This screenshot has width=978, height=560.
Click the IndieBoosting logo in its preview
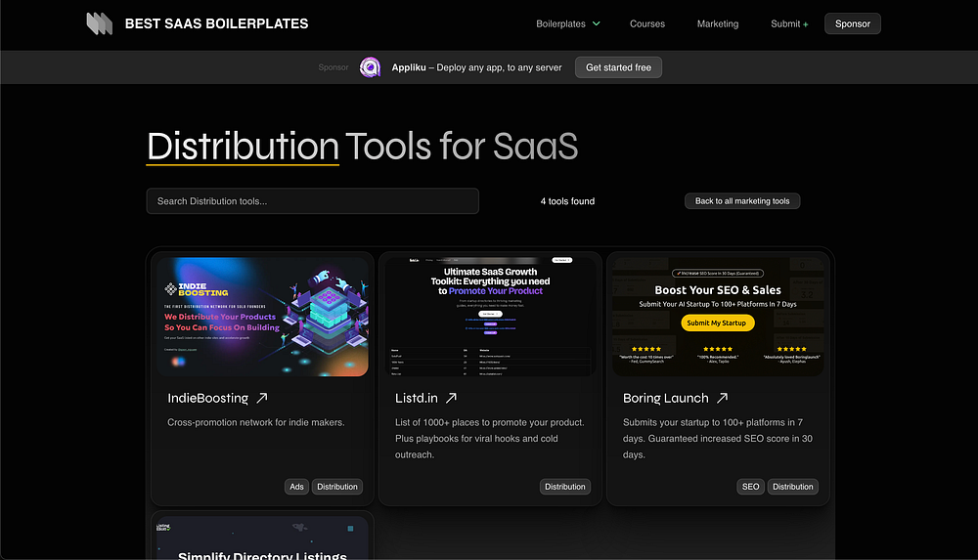point(197,289)
